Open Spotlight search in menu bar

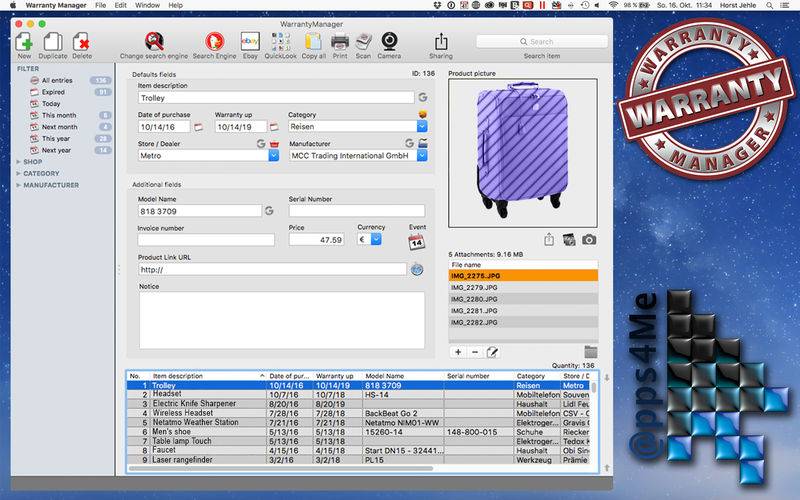(769, 5)
